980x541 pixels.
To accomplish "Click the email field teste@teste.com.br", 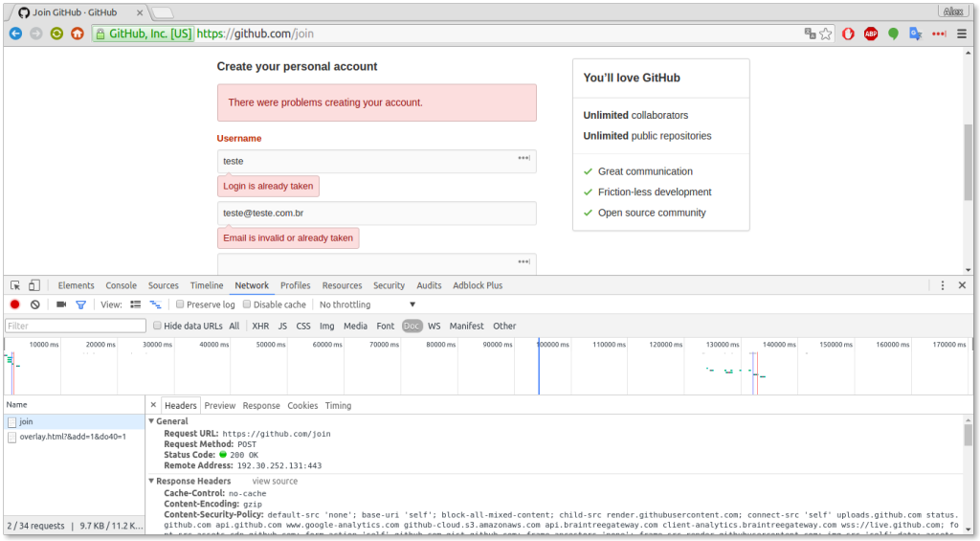I will (x=377, y=214).
